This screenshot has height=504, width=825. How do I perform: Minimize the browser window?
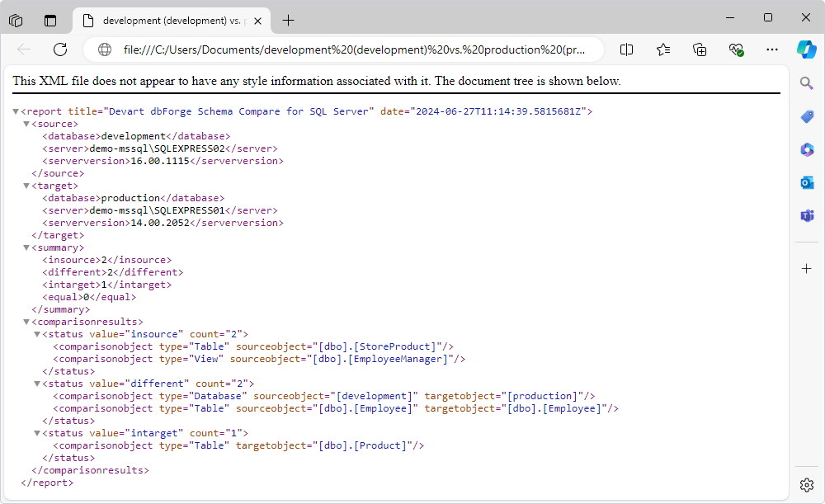click(730, 17)
